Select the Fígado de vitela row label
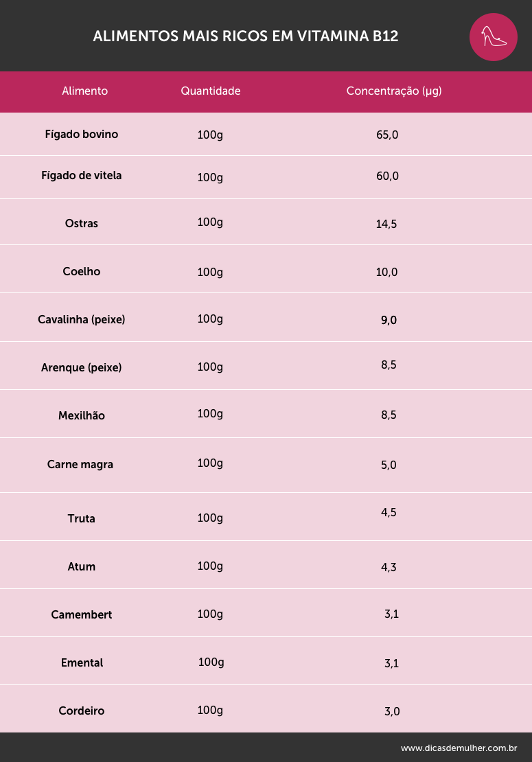The height and width of the screenshot is (762, 532). click(82, 176)
